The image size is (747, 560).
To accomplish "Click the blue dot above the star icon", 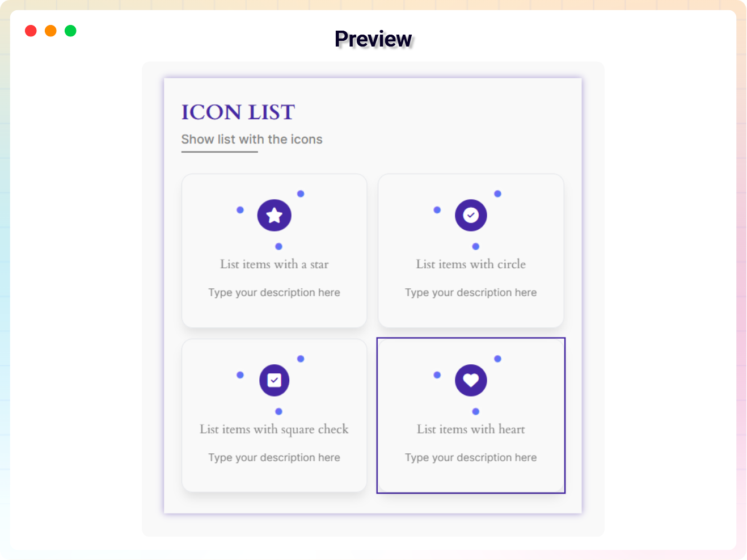I will (x=301, y=194).
